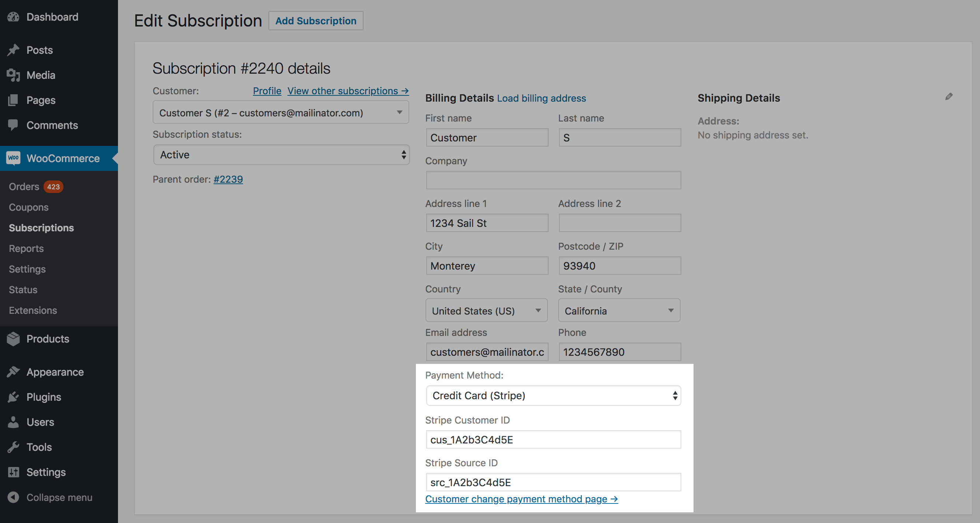Viewport: 980px width, 523px height.
Task: Open the Country selector showing United States
Action: 486,310
